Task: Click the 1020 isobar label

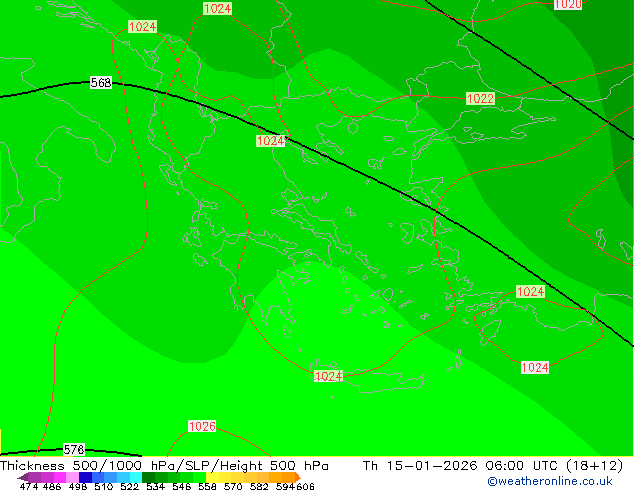Action: [x=568, y=4]
